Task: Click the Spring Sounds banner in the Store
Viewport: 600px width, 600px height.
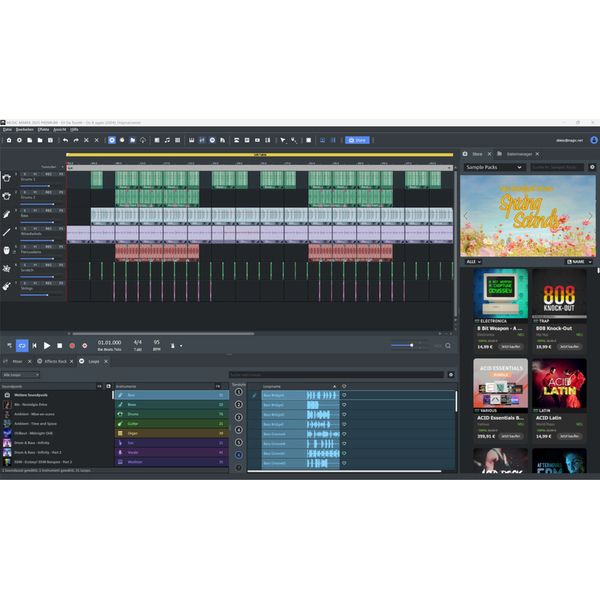Action: tap(528, 216)
